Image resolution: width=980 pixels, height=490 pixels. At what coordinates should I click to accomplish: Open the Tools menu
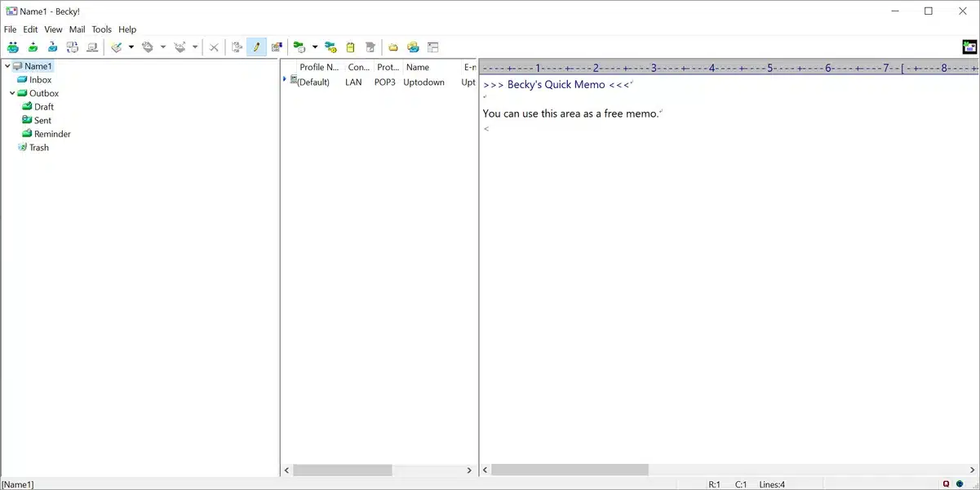click(x=101, y=29)
